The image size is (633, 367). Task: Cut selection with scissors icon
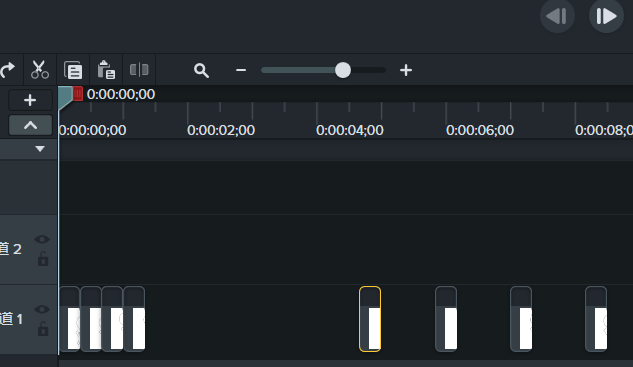click(x=40, y=70)
